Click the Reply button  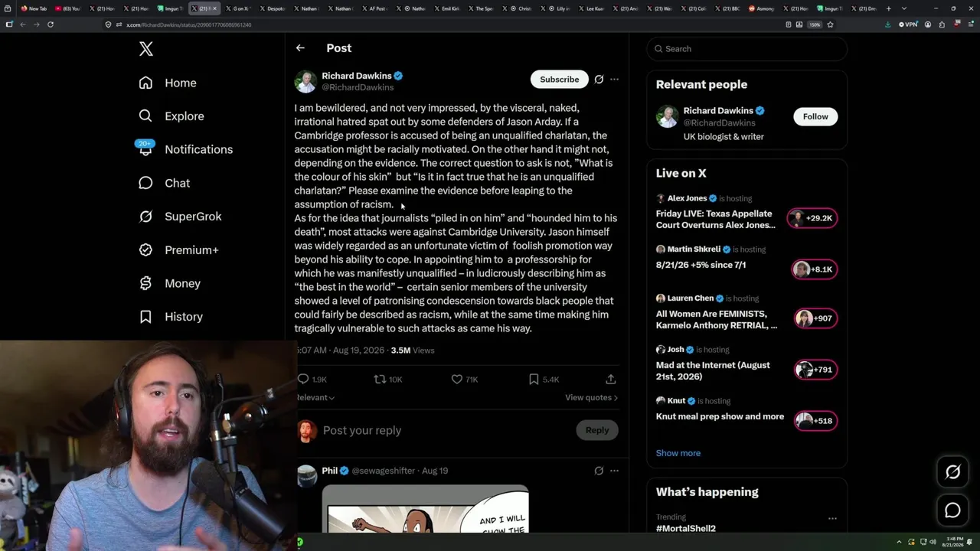pyautogui.click(x=597, y=430)
